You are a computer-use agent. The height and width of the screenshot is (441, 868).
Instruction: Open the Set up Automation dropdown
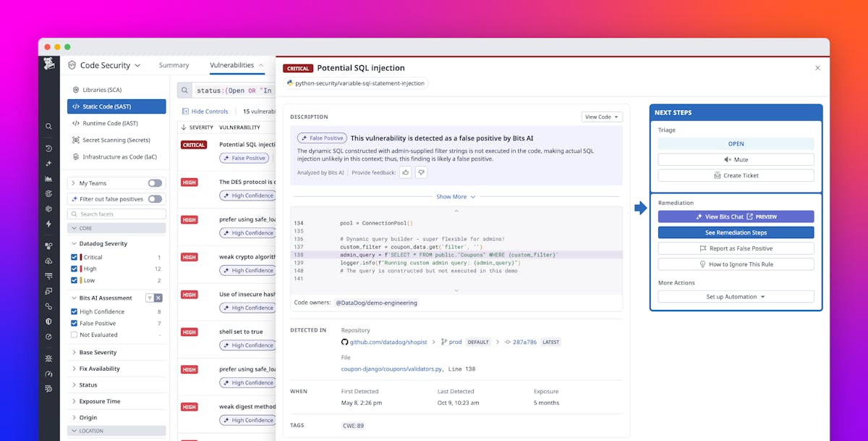735,296
